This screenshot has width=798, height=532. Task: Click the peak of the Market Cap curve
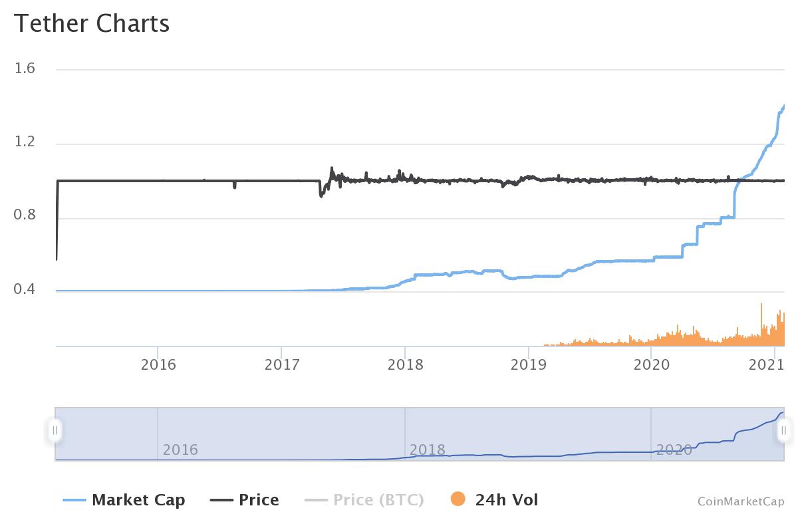(783, 105)
